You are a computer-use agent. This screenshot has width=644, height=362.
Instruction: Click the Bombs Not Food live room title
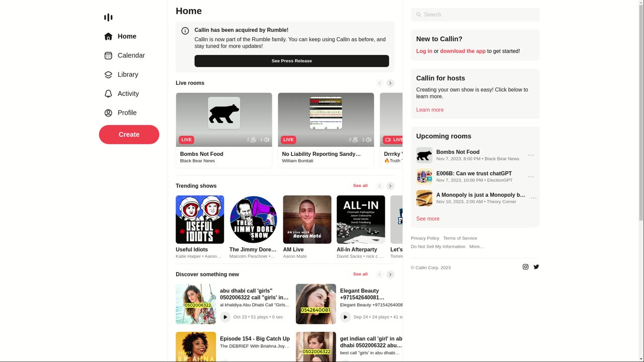coord(202,154)
